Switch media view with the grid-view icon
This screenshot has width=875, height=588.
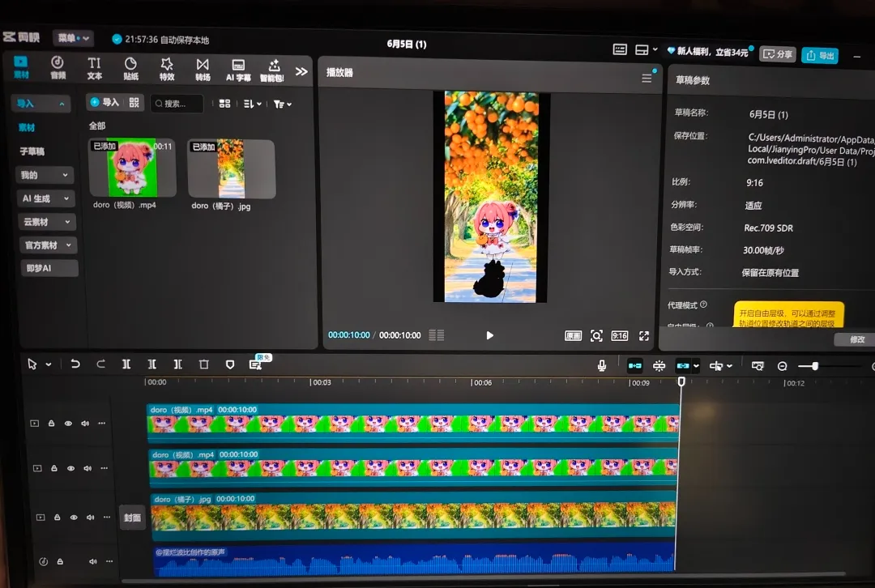[x=224, y=104]
